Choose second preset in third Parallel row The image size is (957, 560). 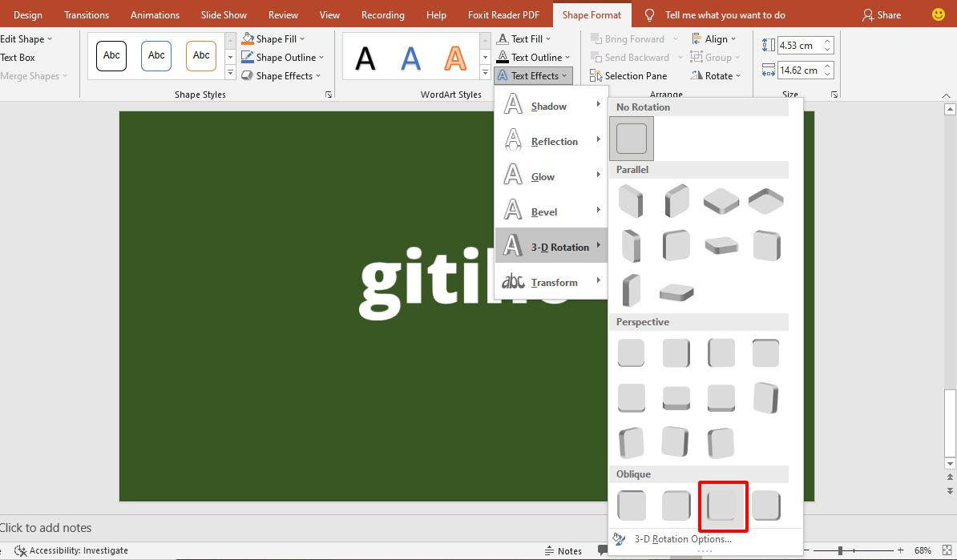pos(676,292)
